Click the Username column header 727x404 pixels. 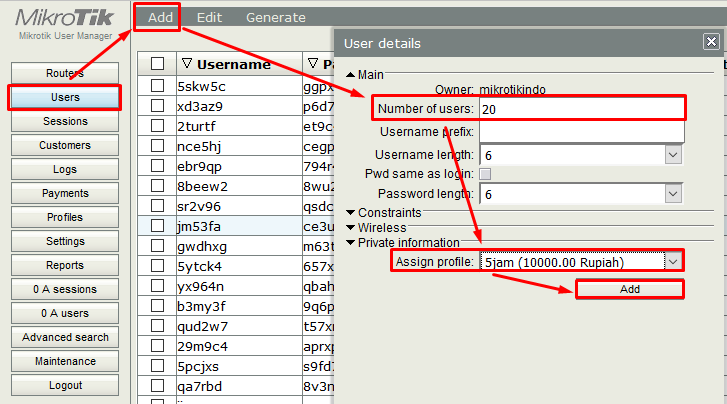point(234,64)
